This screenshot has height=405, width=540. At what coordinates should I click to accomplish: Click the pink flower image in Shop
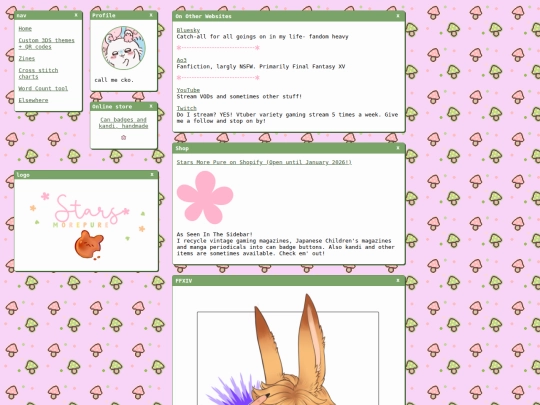[205, 197]
